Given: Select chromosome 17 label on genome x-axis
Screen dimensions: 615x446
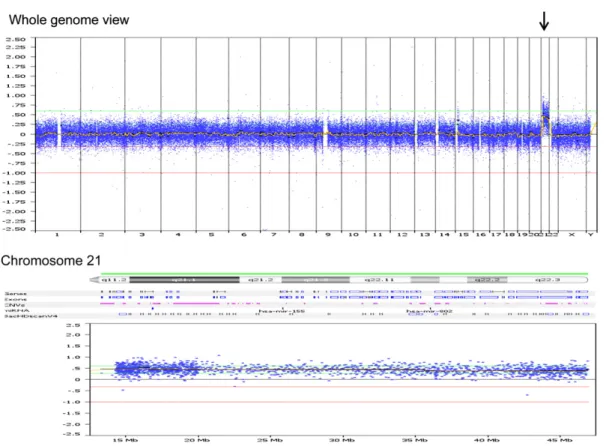Looking at the screenshot, I should (497, 235).
